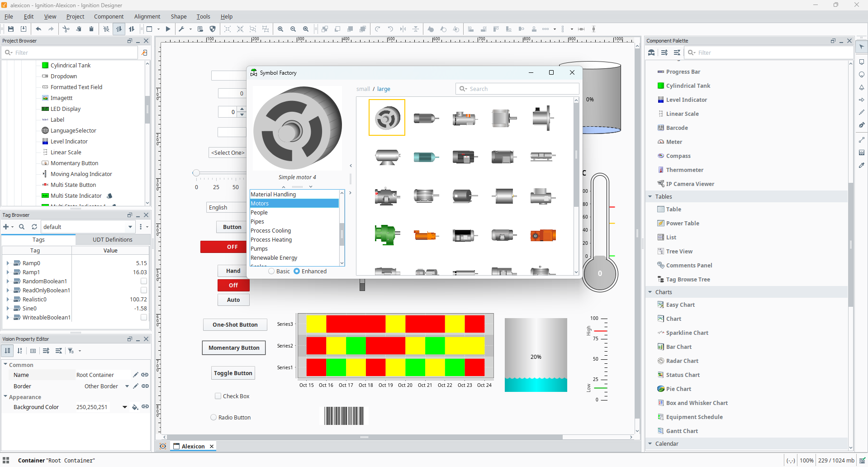
Task: Toggle ReadOnlyBoolean1 tag checkbox
Action: click(x=144, y=290)
